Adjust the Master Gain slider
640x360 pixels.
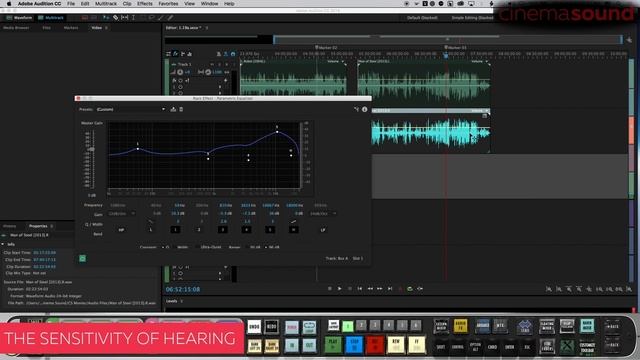tap(92, 149)
